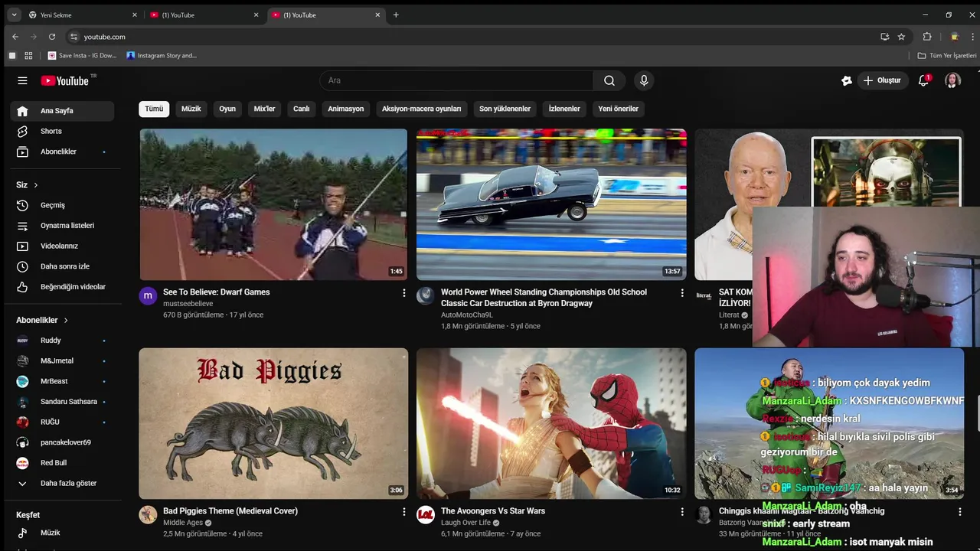Click the mustseebelieve channel avatar

click(148, 295)
